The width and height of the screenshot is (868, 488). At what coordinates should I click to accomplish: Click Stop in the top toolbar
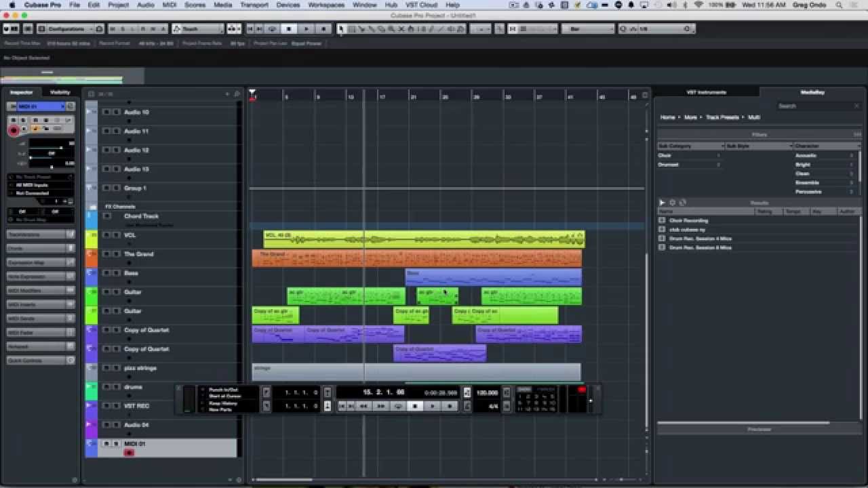click(x=289, y=29)
